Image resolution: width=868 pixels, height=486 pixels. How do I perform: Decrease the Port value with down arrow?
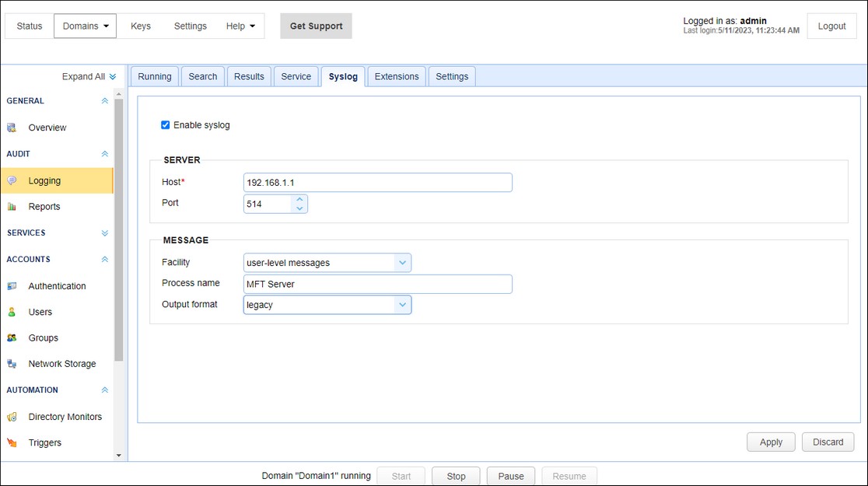point(299,208)
